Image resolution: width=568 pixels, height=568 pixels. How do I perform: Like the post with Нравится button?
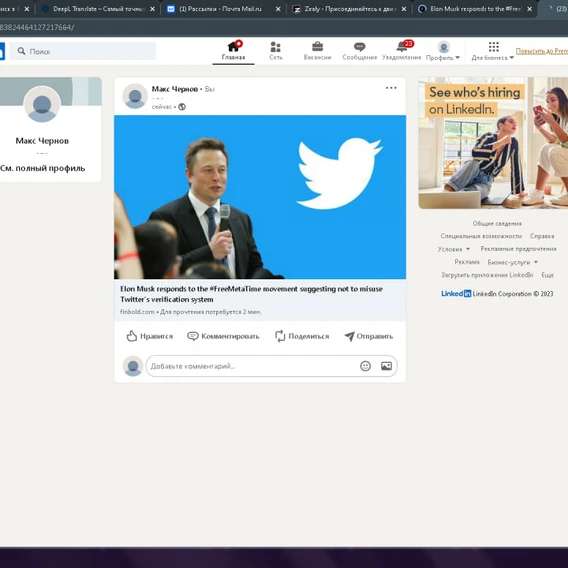(x=150, y=336)
